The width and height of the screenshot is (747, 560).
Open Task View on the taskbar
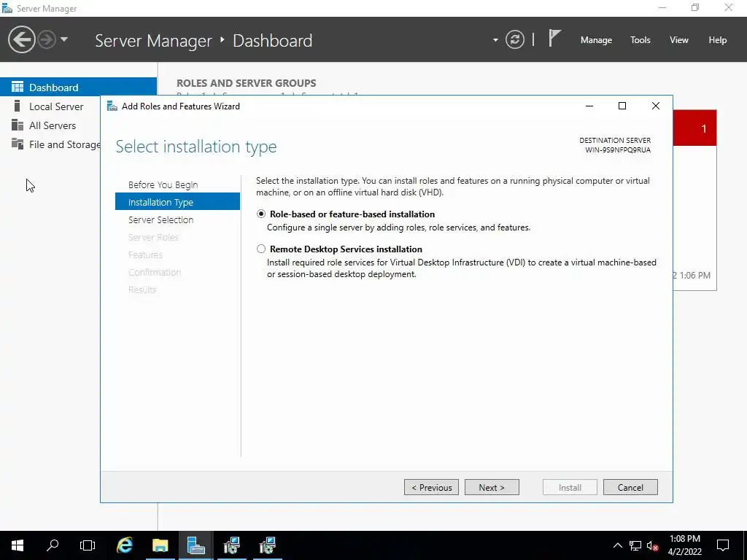(88, 545)
